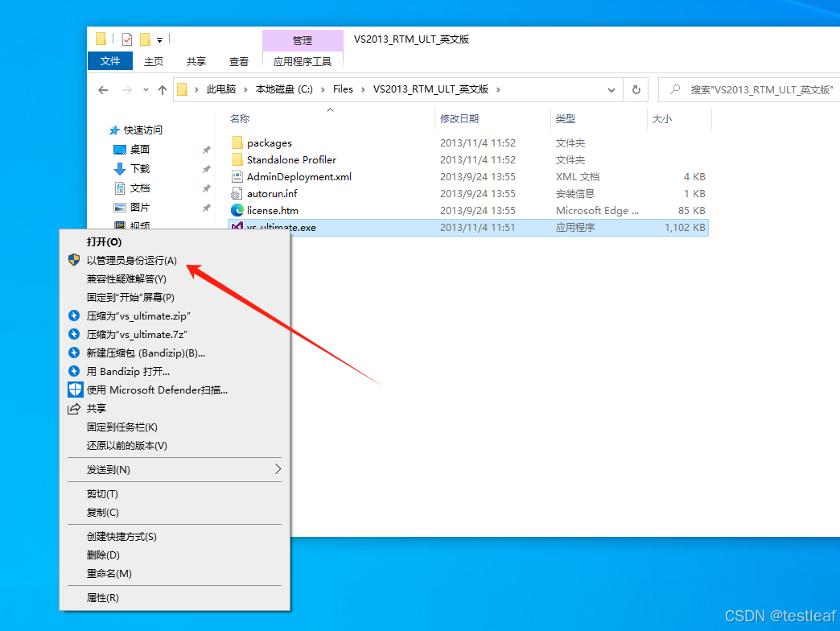Sort by the 修改日期 column header
Screen dimensions: 840x631
click(459, 118)
